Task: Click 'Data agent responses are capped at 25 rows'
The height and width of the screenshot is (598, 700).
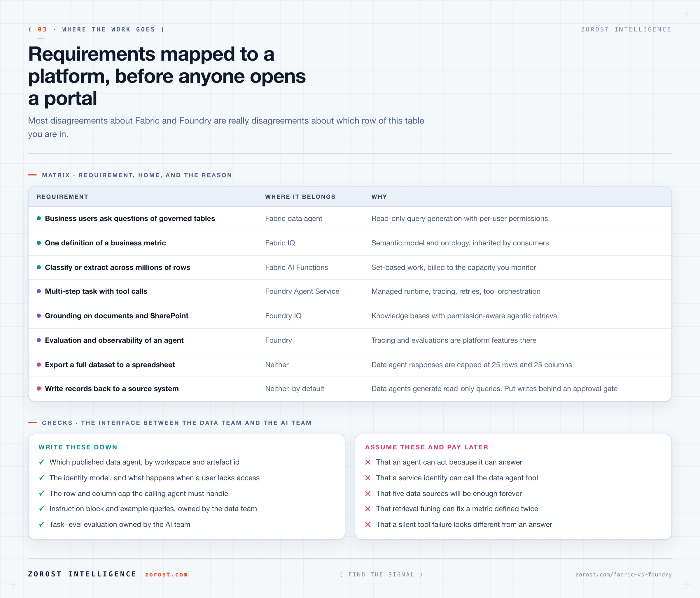Action: point(472,365)
